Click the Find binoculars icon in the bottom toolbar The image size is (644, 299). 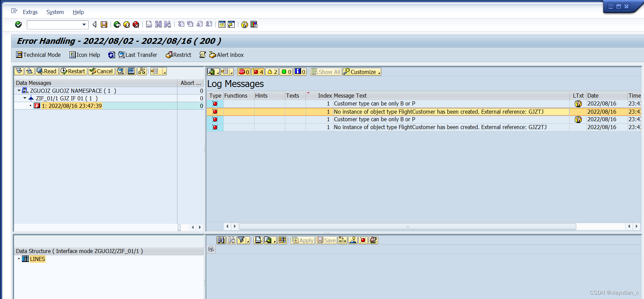(221, 240)
